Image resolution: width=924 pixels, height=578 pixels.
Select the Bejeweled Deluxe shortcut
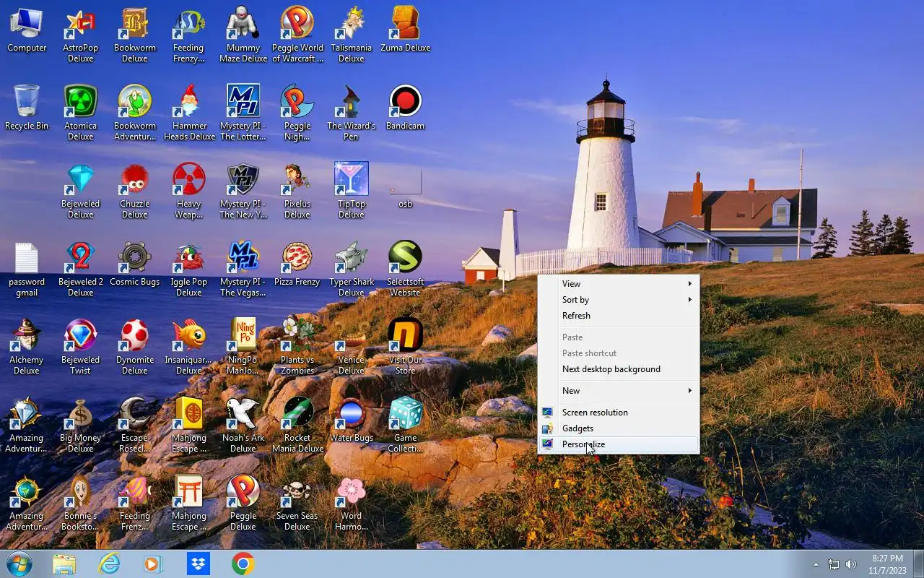(81, 191)
